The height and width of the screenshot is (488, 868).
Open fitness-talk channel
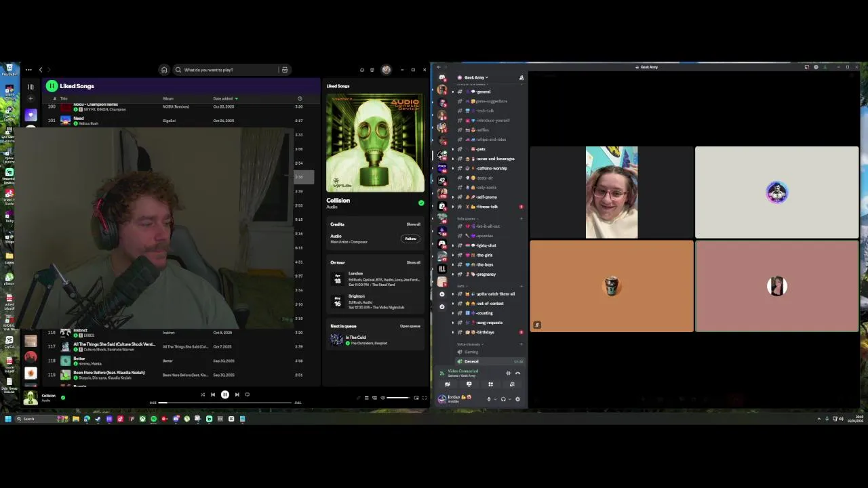(488, 207)
